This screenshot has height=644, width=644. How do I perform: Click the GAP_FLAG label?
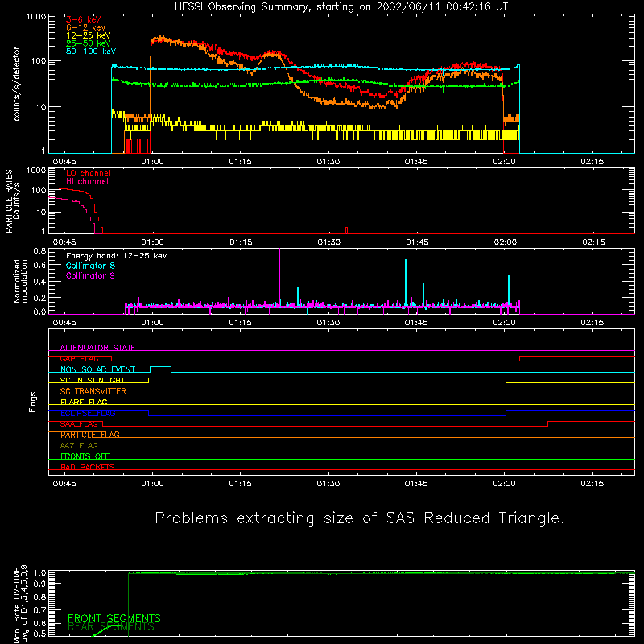click(x=79, y=358)
